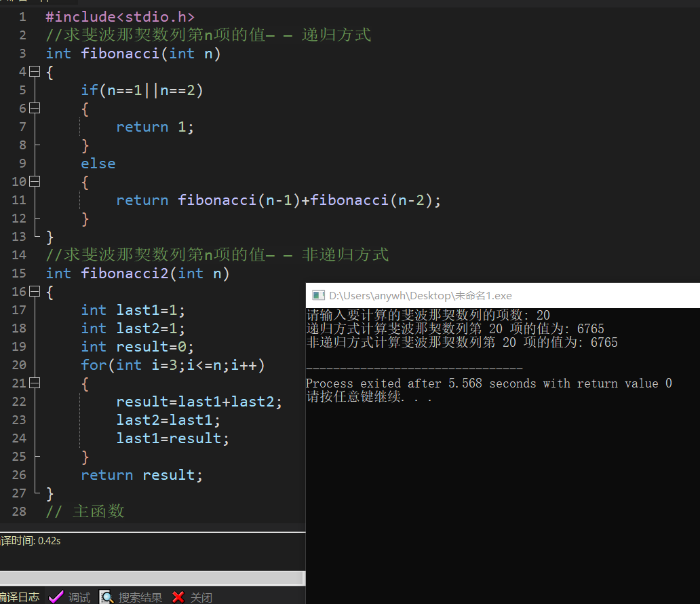Click the console window icon in title bar
700x604 pixels.
coord(318,295)
